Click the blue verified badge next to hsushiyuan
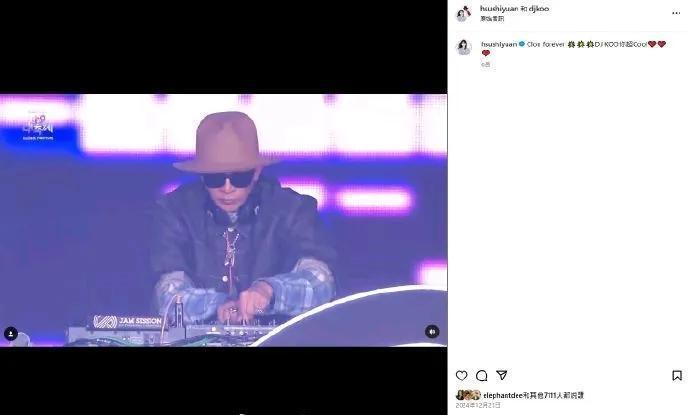The width and height of the screenshot is (690, 415). [521, 44]
